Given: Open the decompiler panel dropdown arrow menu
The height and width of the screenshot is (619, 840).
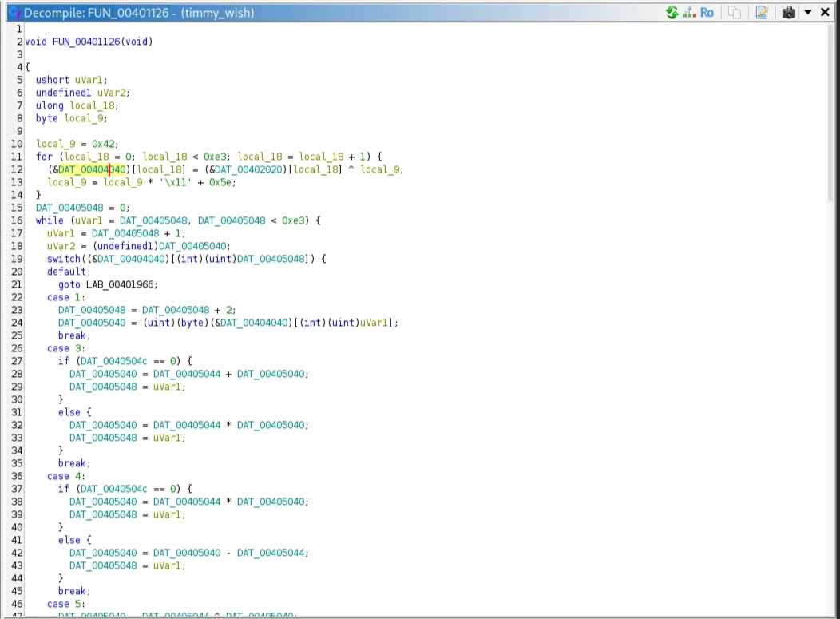Looking at the screenshot, I should [x=808, y=13].
